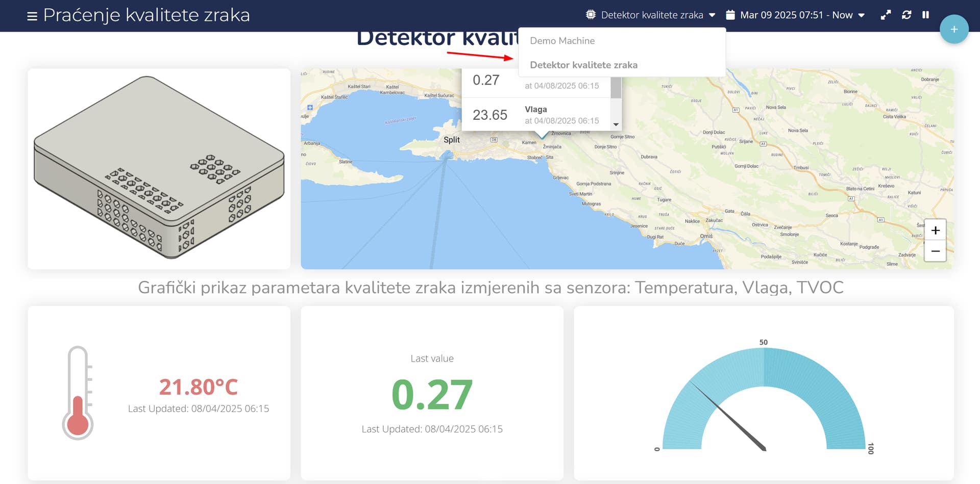Viewport: 980px width, 484px height.
Task: Click the Praćenje kvalitete zraka title
Action: click(x=146, y=15)
